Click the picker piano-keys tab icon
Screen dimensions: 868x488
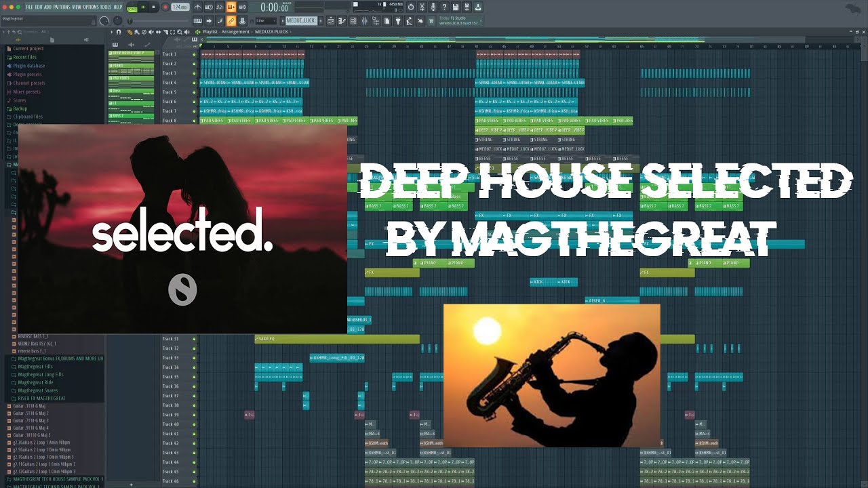[115, 45]
